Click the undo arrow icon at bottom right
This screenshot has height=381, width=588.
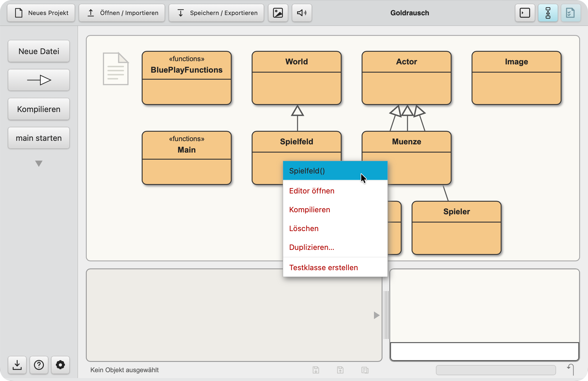[x=571, y=369]
